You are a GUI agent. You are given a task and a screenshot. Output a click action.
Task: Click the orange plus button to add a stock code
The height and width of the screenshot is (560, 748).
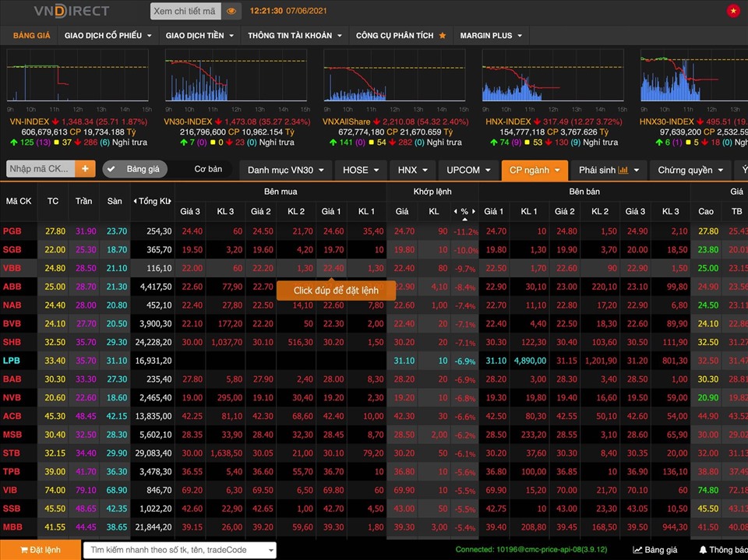click(85, 169)
